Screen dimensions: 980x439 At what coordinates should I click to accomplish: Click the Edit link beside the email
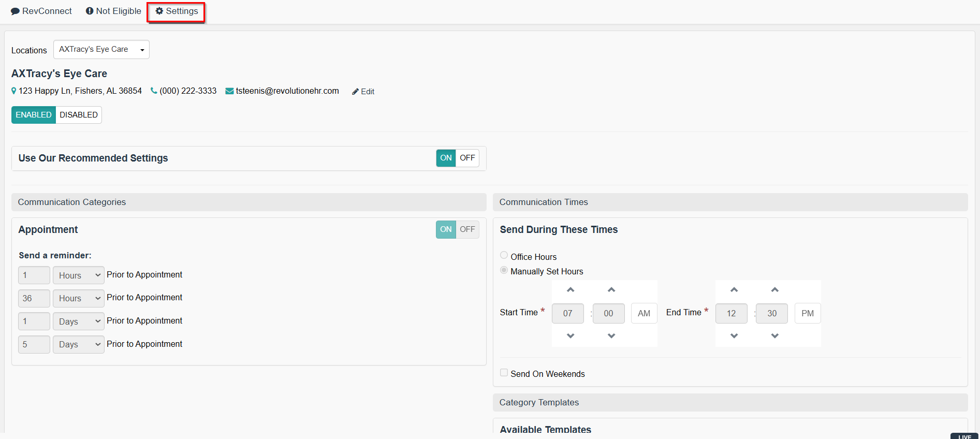[363, 92]
